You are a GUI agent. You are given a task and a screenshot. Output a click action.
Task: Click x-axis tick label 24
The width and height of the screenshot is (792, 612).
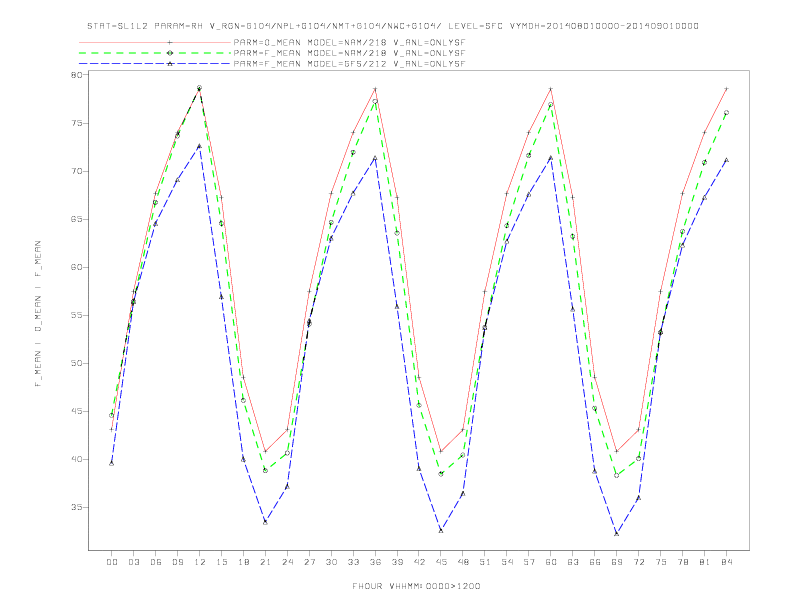pyautogui.click(x=287, y=562)
